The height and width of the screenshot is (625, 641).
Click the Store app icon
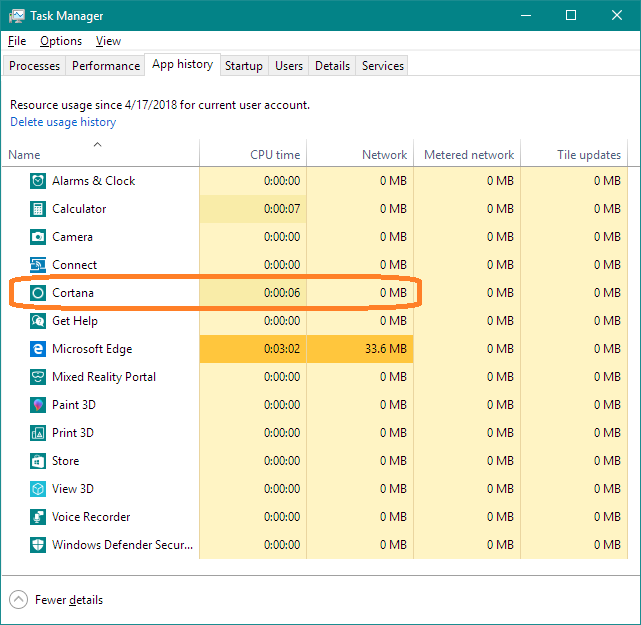[37, 461]
